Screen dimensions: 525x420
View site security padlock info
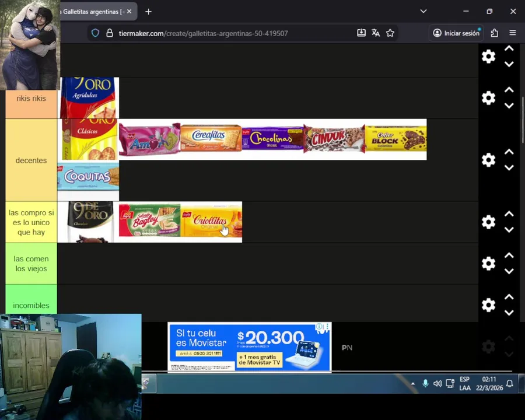click(x=110, y=33)
